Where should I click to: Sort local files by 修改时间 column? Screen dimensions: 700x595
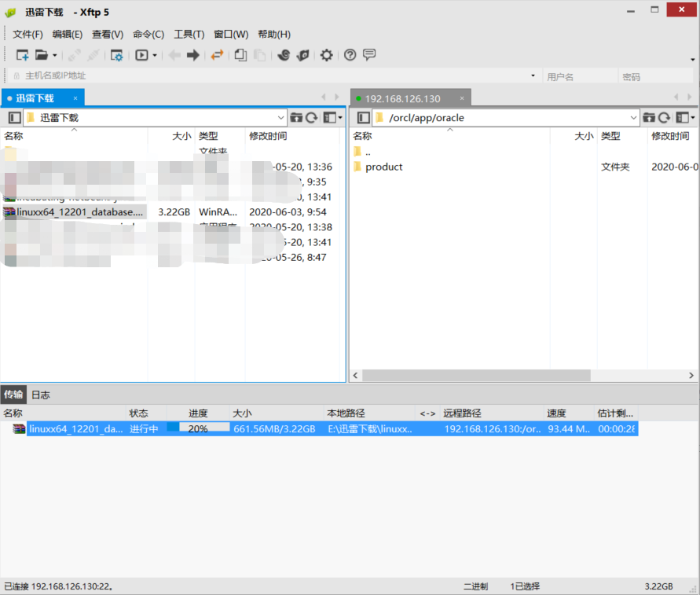pyautogui.click(x=292, y=136)
